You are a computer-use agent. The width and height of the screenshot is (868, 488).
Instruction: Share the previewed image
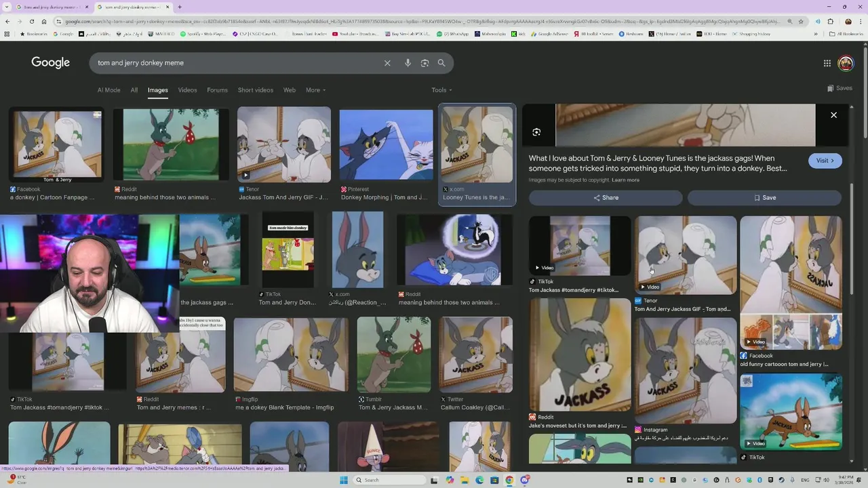606,198
